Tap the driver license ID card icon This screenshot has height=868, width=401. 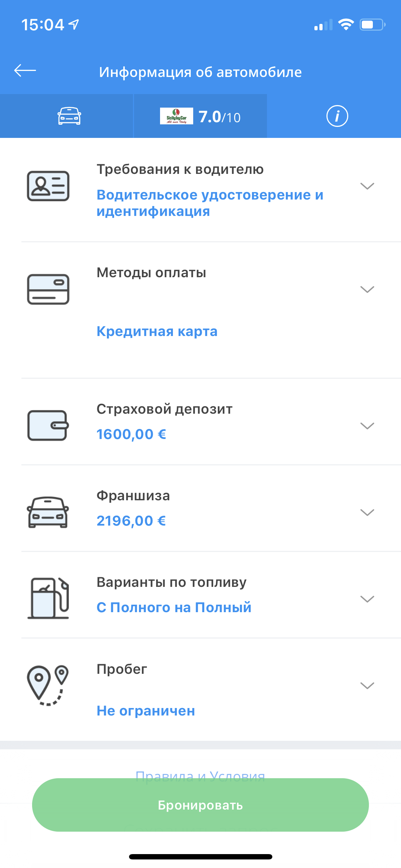coord(48,186)
